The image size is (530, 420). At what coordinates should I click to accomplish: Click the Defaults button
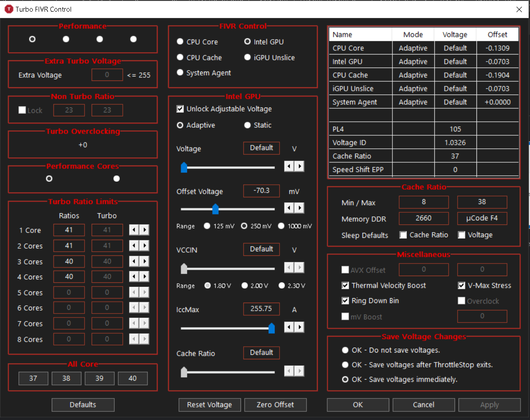click(83, 405)
